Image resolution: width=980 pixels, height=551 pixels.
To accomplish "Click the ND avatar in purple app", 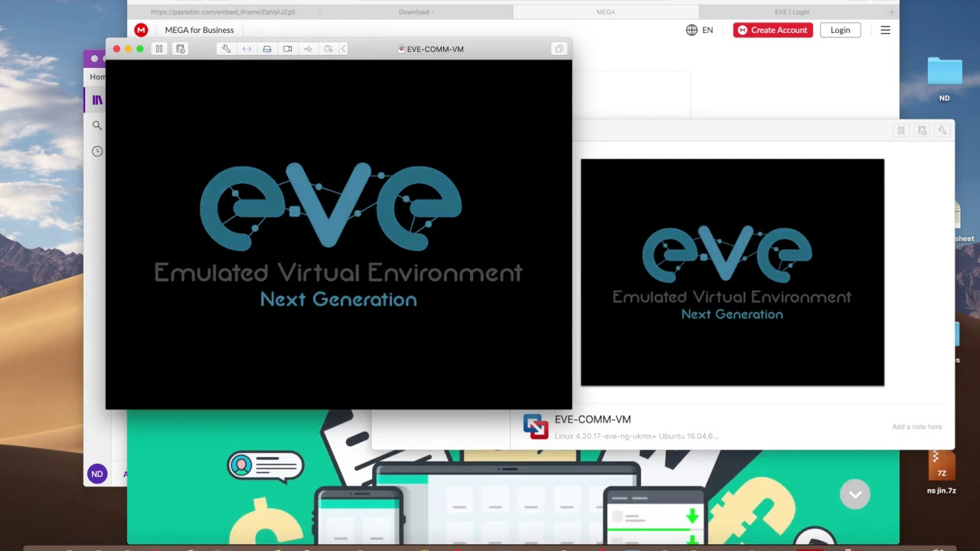I will 97,474.
